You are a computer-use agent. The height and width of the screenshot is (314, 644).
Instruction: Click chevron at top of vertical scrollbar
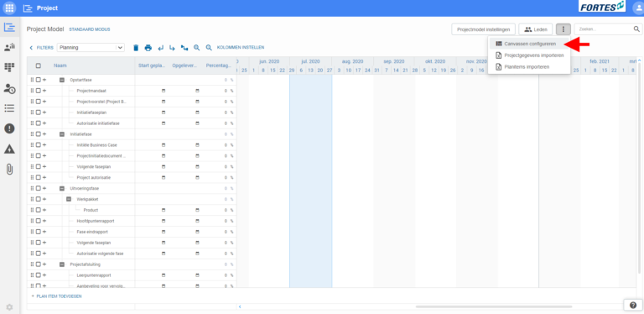(x=639, y=60)
